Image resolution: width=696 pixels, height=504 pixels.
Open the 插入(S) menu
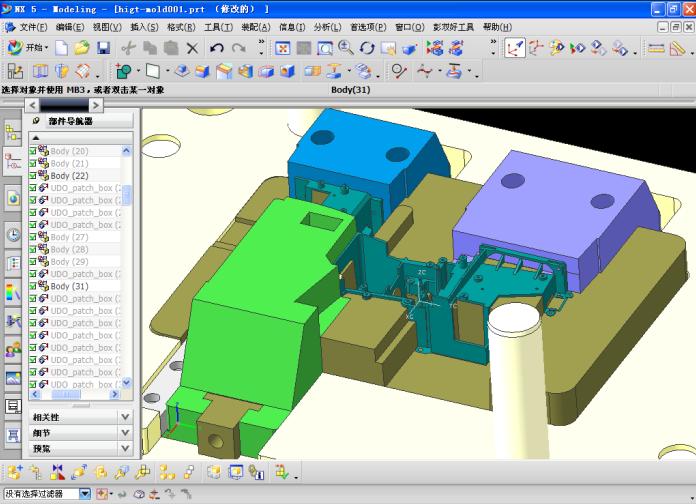[x=144, y=27]
